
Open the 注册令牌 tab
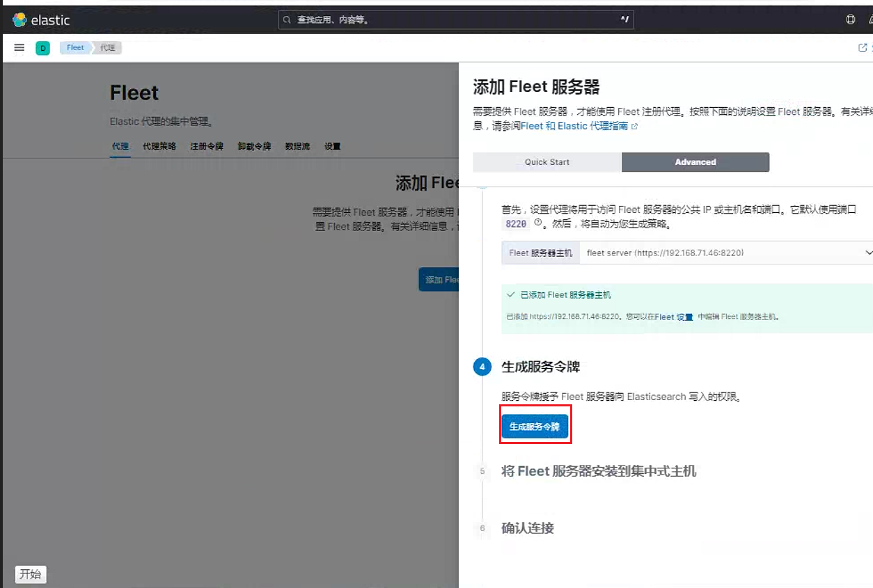click(x=207, y=147)
